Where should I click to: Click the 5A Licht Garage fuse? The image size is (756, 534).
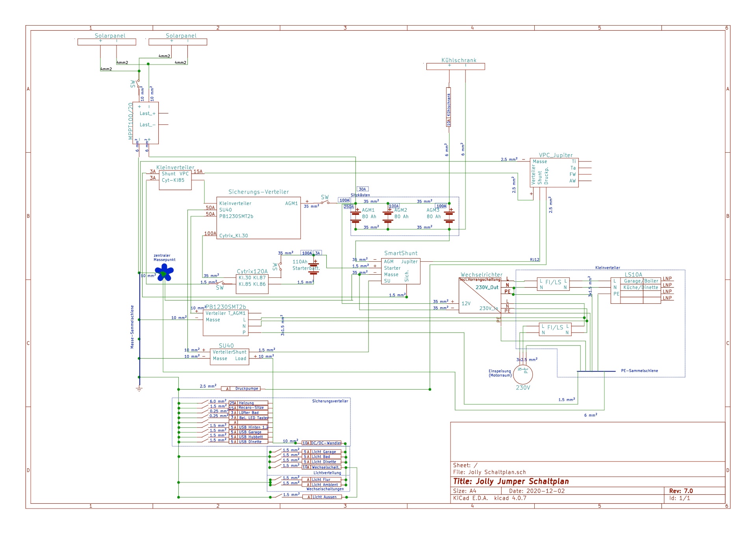point(322,452)
